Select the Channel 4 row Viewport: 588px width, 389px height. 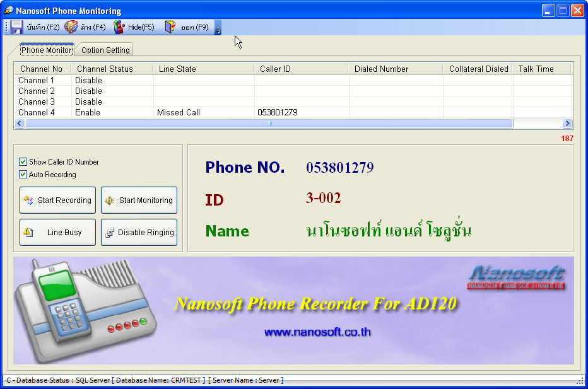[293, 112]
